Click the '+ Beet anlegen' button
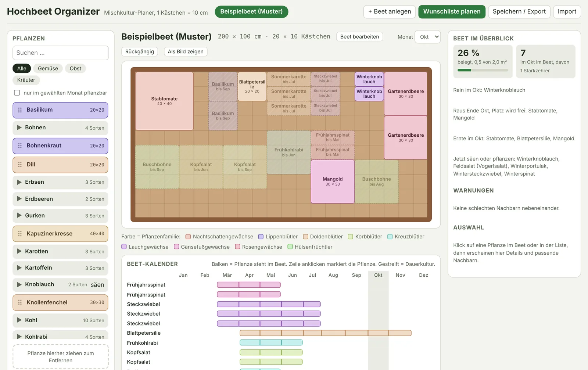Screen dimensions: 588x370 click(390, 11)
